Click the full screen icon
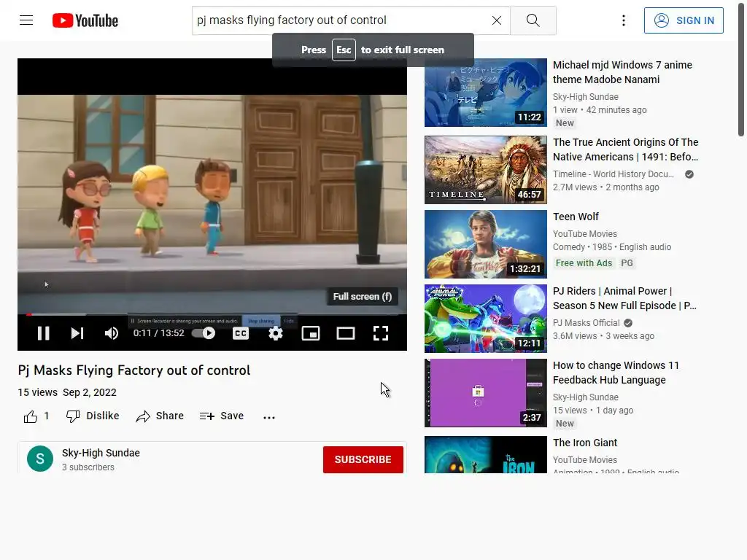This screenshot has width=747, height=560. click(x=380, y=333)
